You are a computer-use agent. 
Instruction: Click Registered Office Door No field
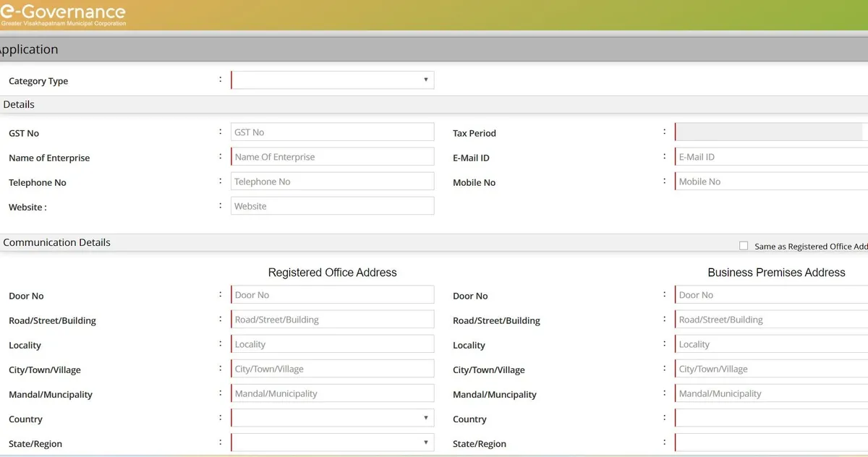pos(332,295)
